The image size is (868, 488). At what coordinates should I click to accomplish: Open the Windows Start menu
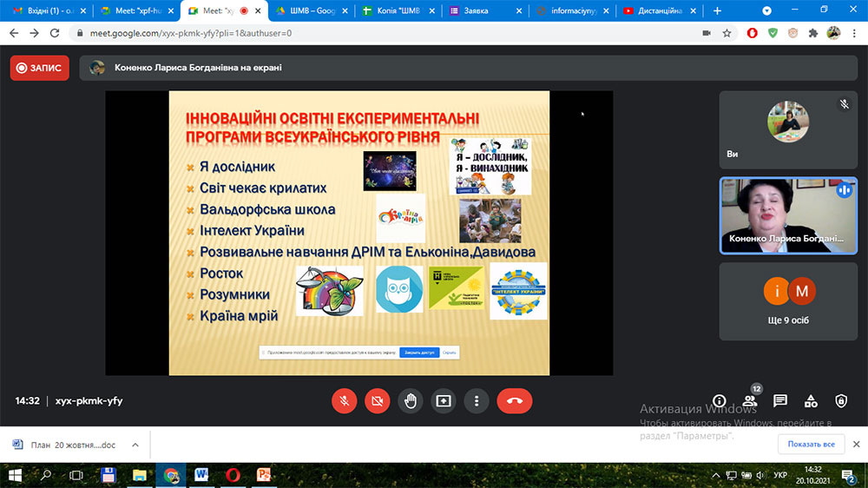point(15,475)
